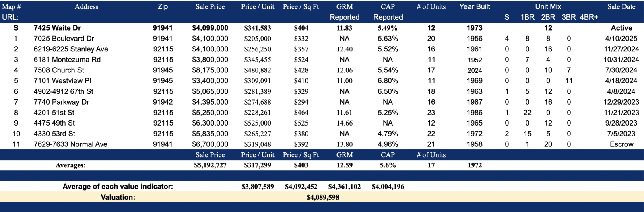Select the Sale Date column header
Screen dimensions: 644x212
pos(621,7)
